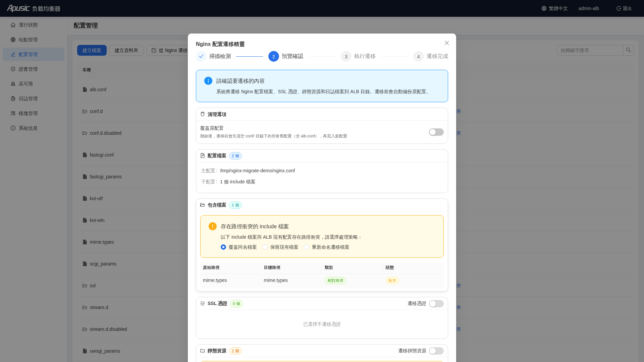Click the orange warning icon for path conflict
644x362 pixels.
click(213, 226)
